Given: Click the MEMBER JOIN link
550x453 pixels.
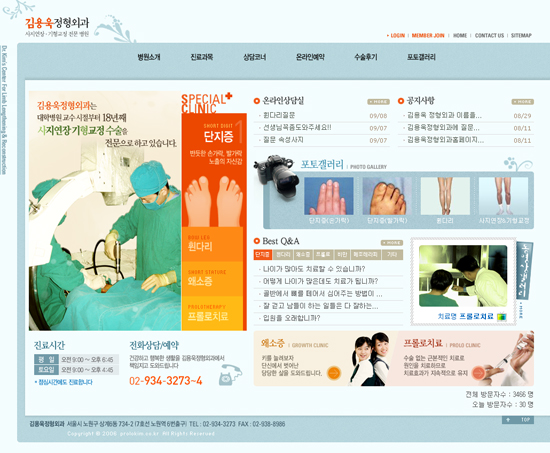Looking at the screenshot, I should point(428,35).
